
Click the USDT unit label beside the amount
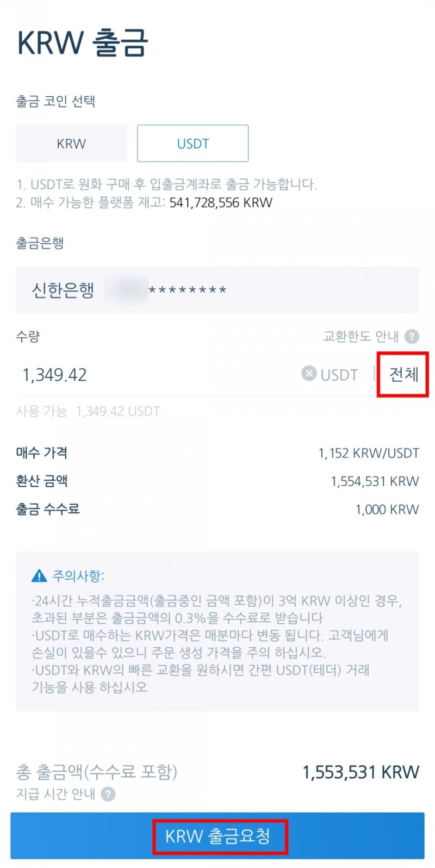(338, 374)
